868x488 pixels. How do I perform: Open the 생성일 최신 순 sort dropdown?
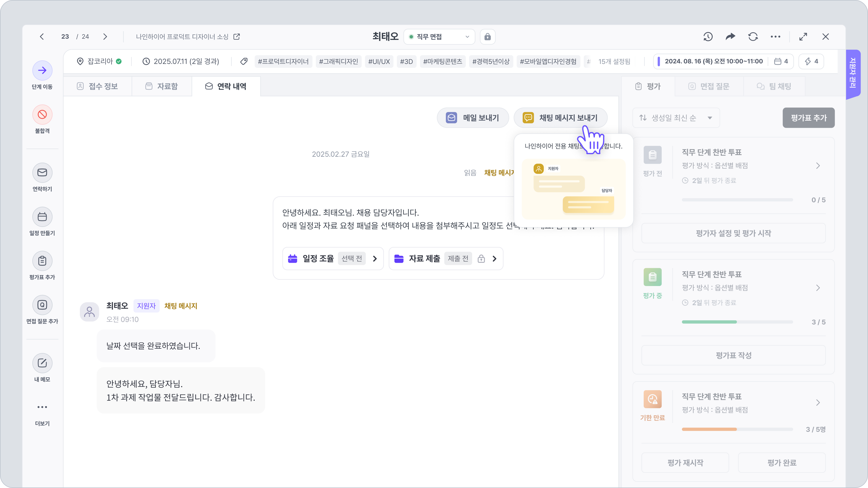point(676,118)
